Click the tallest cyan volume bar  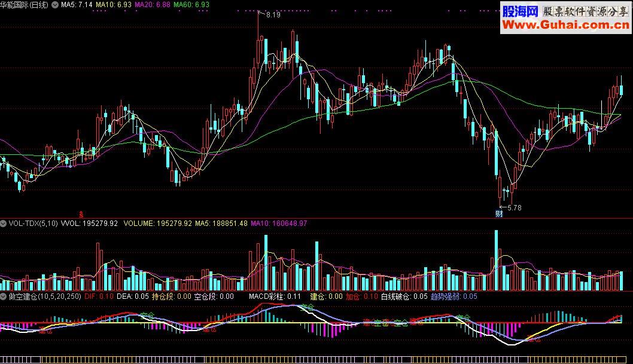click(x=496, y=261)
